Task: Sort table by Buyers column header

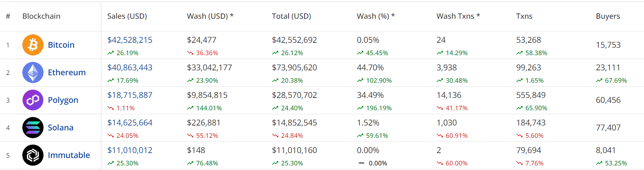Action: coord(608,16)
